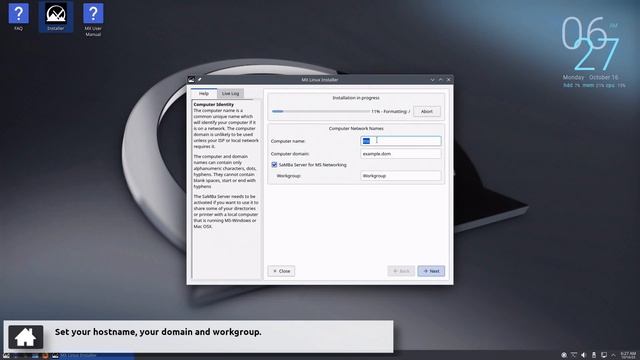Click the taskbar clock showing 6:27 AM
This screenshot has width=640, height=360.
tap(628, 355)
